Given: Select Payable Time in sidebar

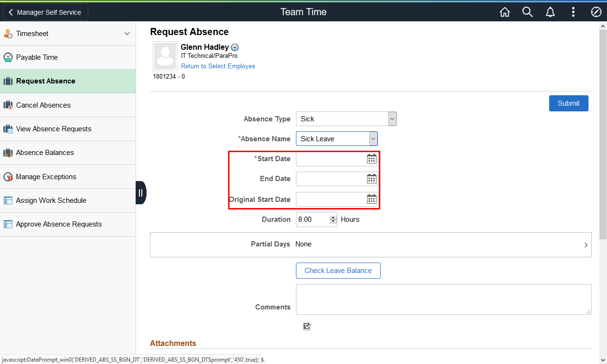Looking at the screenshot, I should click(x=68, y=57).
